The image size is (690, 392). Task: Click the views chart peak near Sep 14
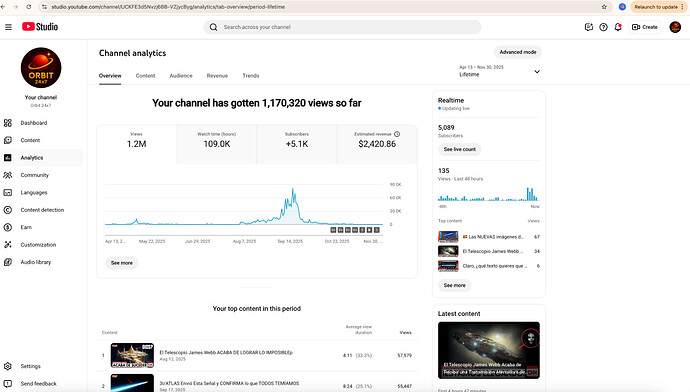coord(293,190)
